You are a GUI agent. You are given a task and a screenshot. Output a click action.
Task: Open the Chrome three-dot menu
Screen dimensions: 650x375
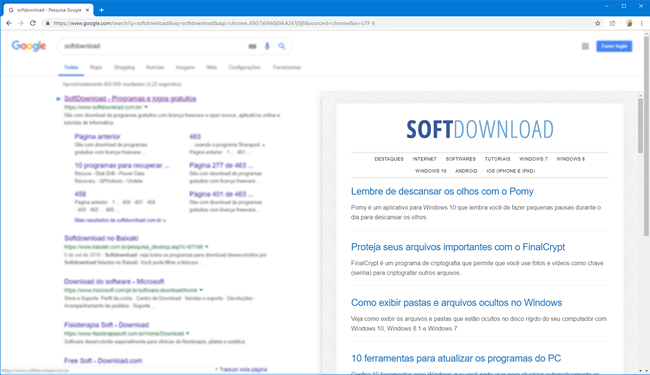pos(641,23)
